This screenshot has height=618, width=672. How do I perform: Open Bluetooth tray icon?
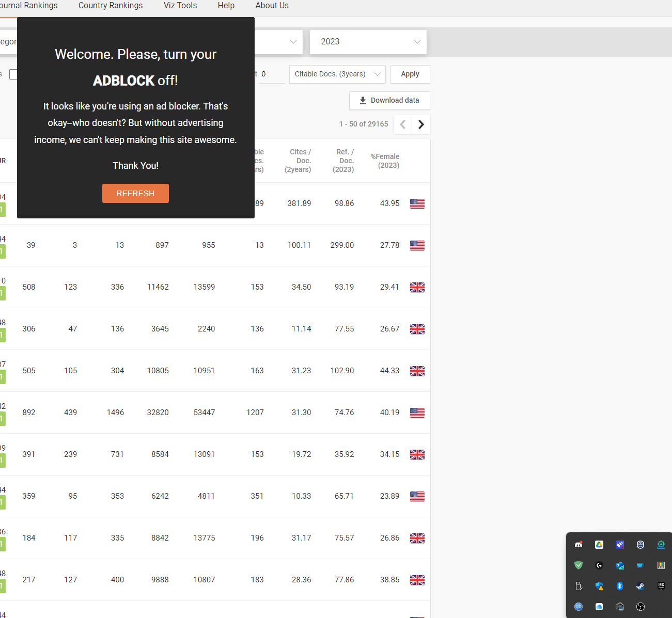click(620, 586)
